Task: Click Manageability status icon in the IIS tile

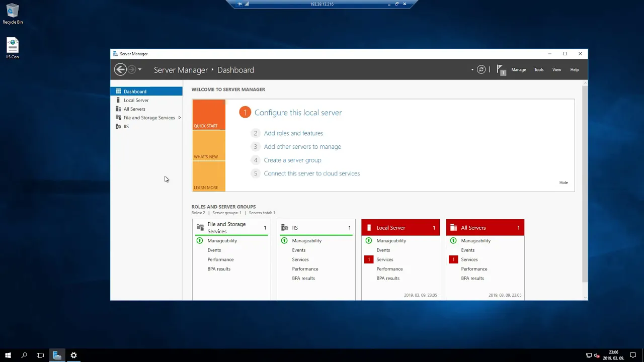Action: (284, 241)
